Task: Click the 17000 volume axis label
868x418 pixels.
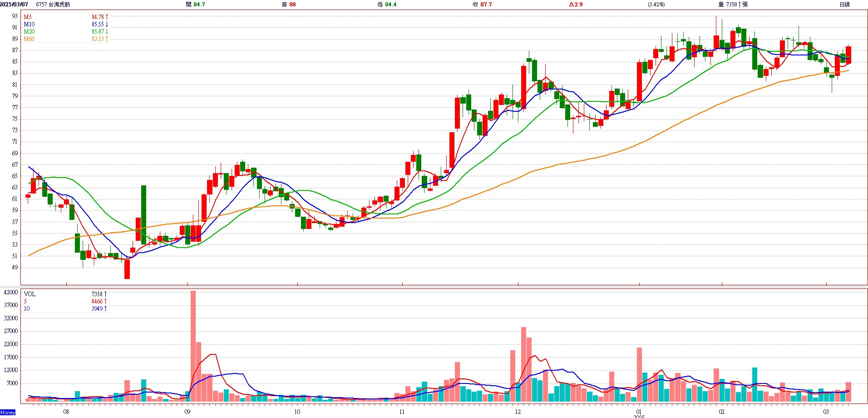Action: coord(11,357)
